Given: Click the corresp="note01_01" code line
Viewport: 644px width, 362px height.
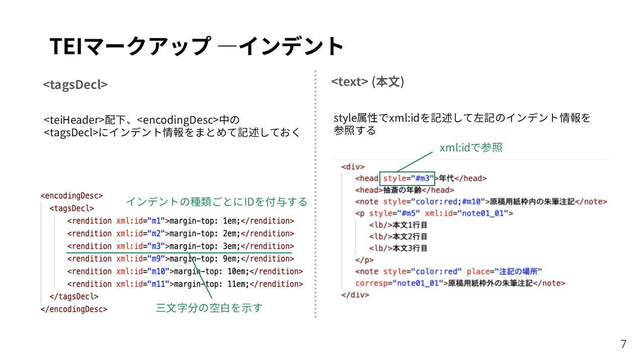Looking at the screenshot, I should pos(460,283).
